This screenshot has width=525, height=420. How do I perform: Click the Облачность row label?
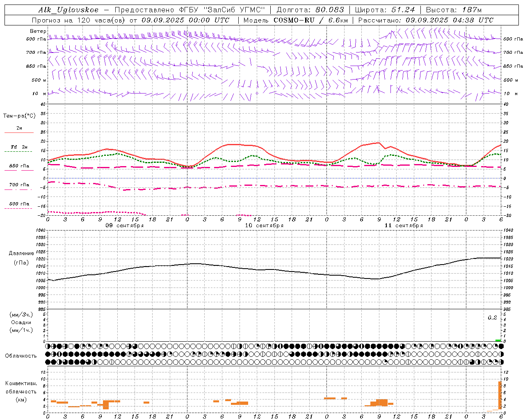(21, 356)
